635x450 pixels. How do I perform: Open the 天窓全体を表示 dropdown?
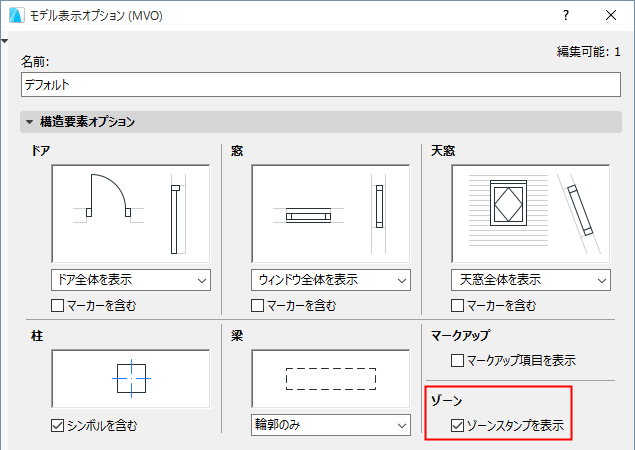click(x=531, y=280)
